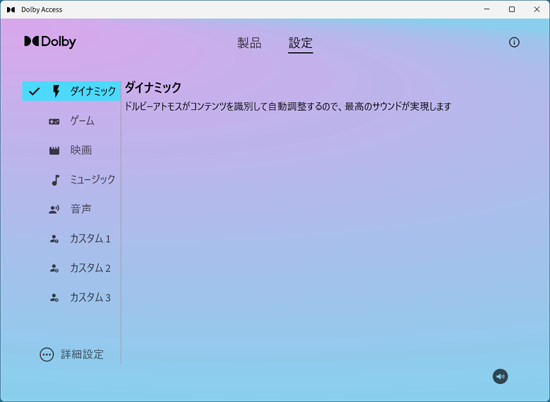Select the ダイナミック preset label
The height and width of the screenshot is (402, 550).
pos(93,91)
